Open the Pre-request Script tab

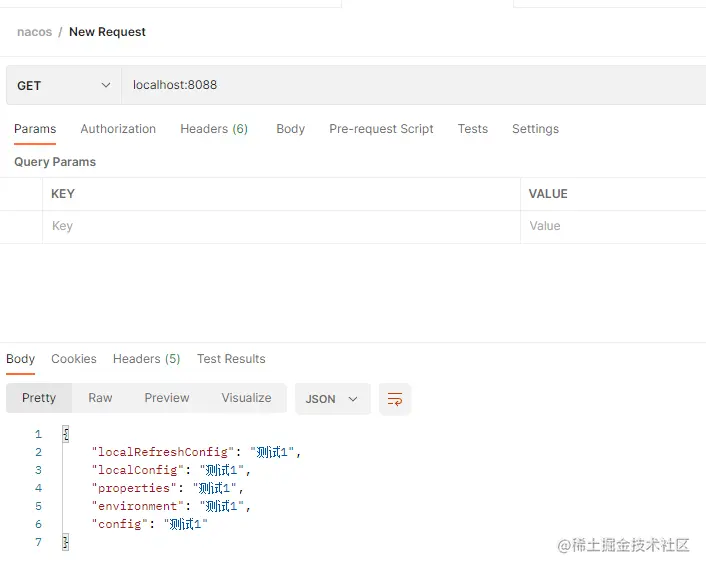(x=381, y=129)
